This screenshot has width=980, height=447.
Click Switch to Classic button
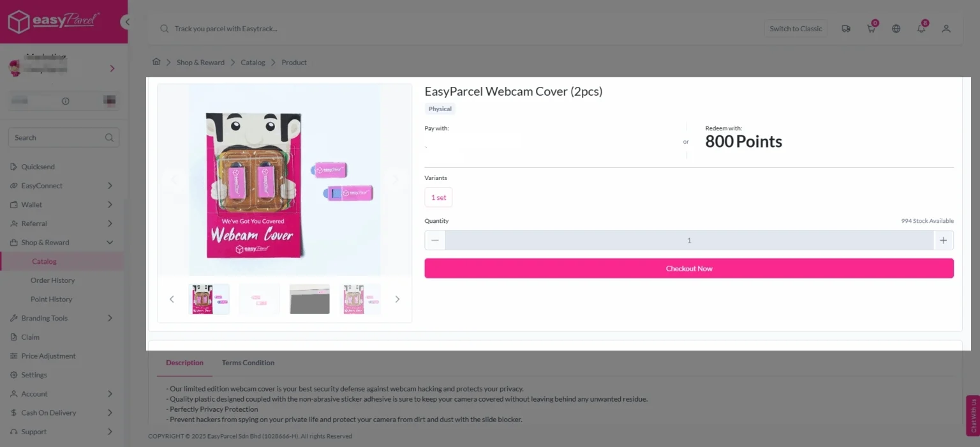(796, 29)
